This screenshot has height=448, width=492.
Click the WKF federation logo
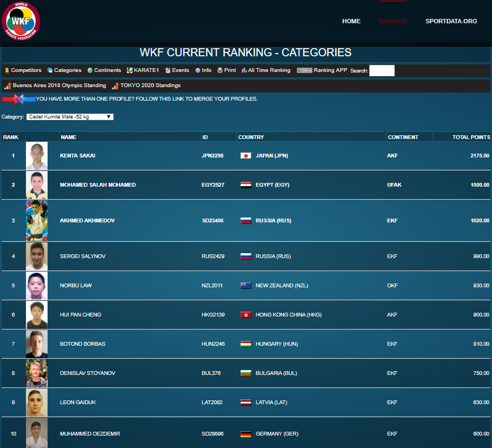(21, 21)
